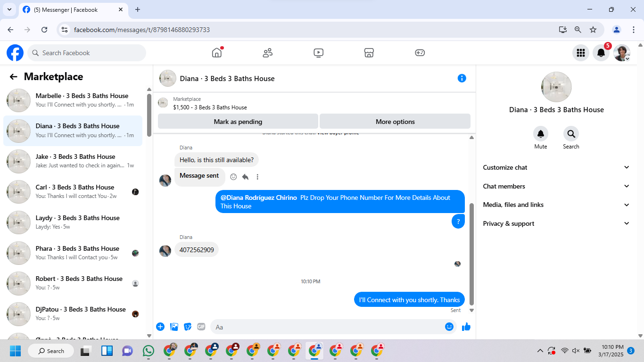Click the phone number message 4072562909
Viewport: 644px width, 362px height.
197,250
